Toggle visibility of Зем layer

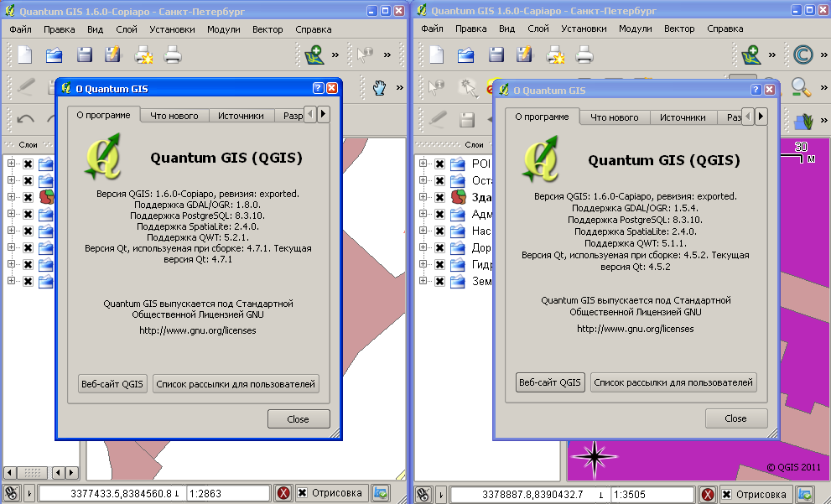[439, 281]
